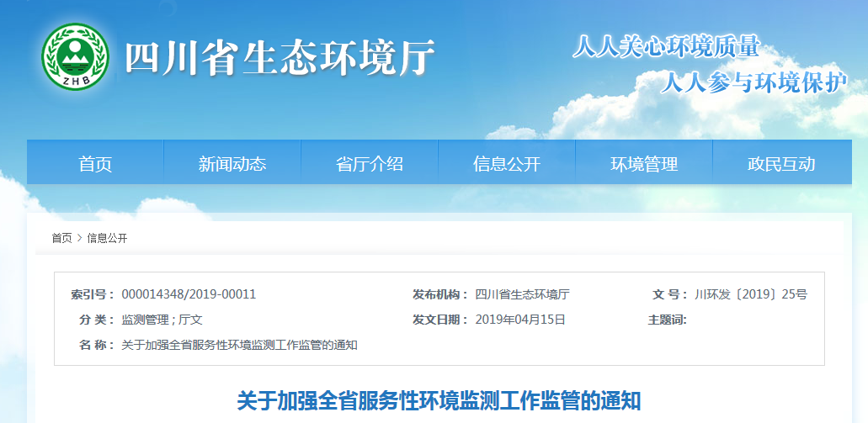Click the document number 川环发〔2019〕25号
The image size is (868, 423).
(x=751, y=295)
